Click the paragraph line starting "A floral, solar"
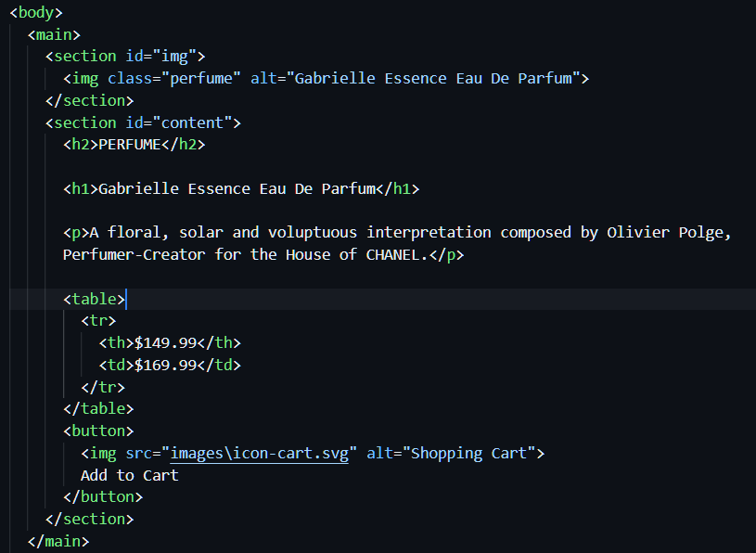This screenshot has width=756, height=553. (397, 233)
